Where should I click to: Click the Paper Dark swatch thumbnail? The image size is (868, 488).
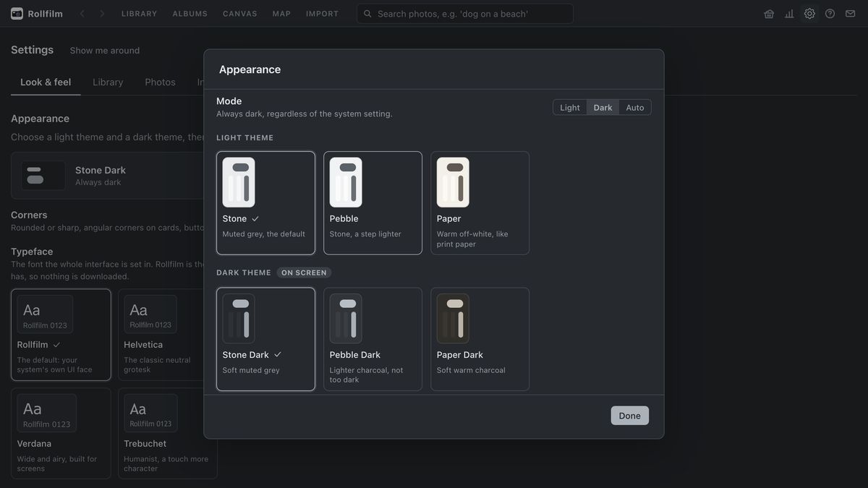(453, 319)
